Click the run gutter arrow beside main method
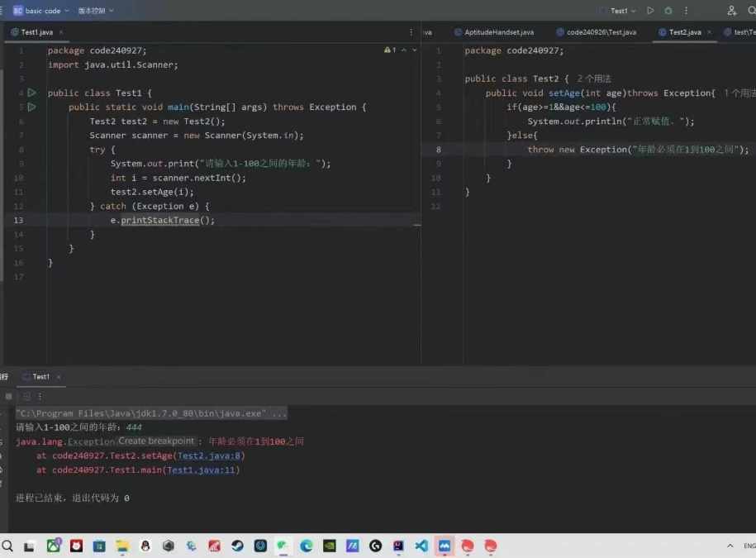The height and width of the screenshot is (558, 756). coord(32,107)
